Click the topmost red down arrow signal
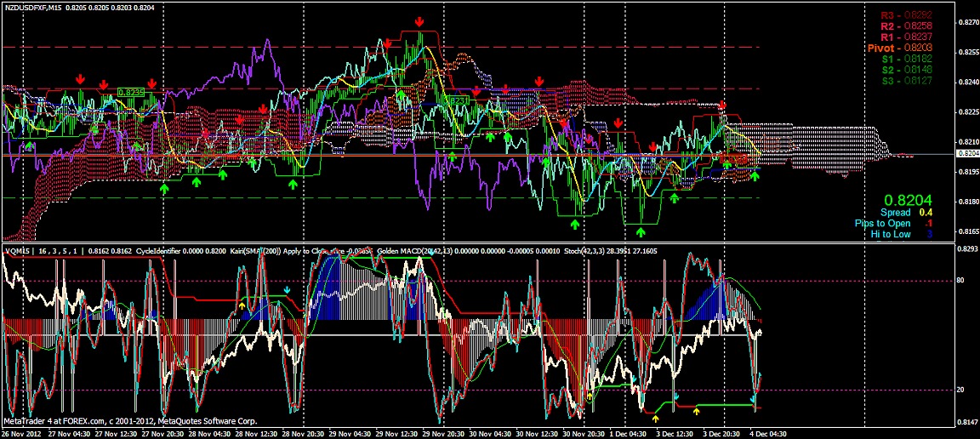The width and height of the screenshot is (980, 439). click(x=419, y=21)
